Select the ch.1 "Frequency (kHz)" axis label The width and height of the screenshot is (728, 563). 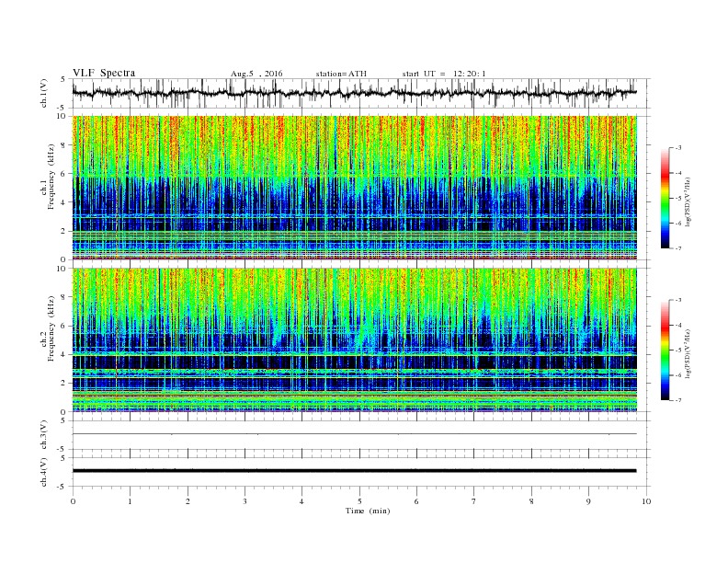pos(51,177)
